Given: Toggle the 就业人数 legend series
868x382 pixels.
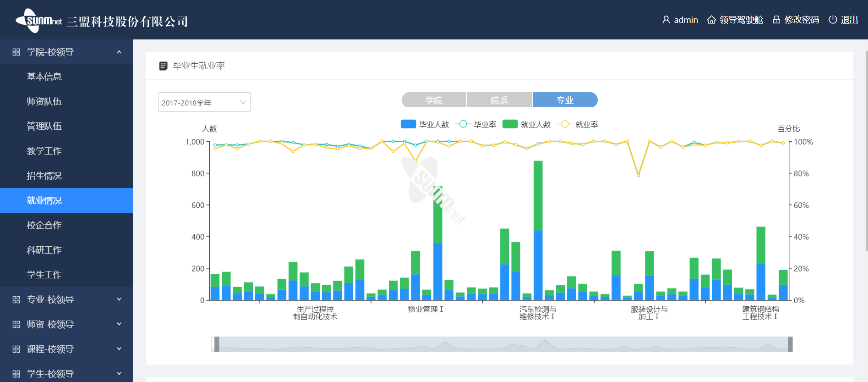Looking at the screenshot, I should tap(510, 124).
